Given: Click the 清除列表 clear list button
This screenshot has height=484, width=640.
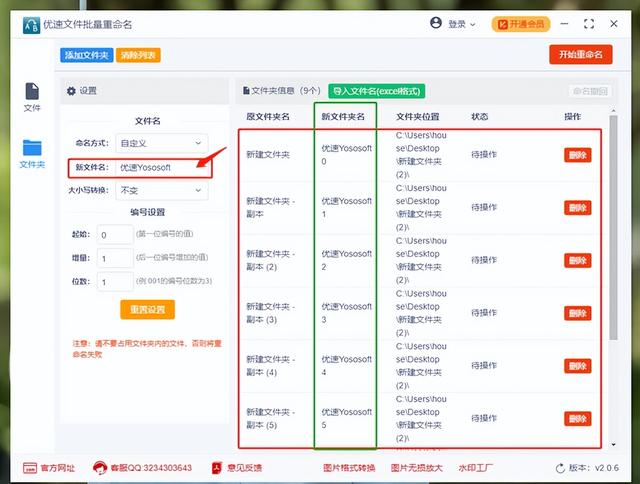Looking at the screenshot, I should coord(138,55).
